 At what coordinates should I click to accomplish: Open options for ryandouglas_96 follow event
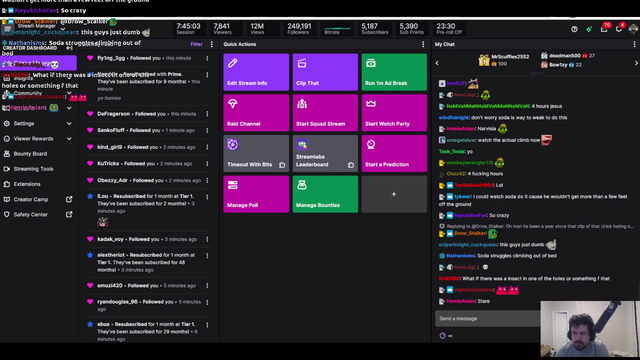(207, 302)
